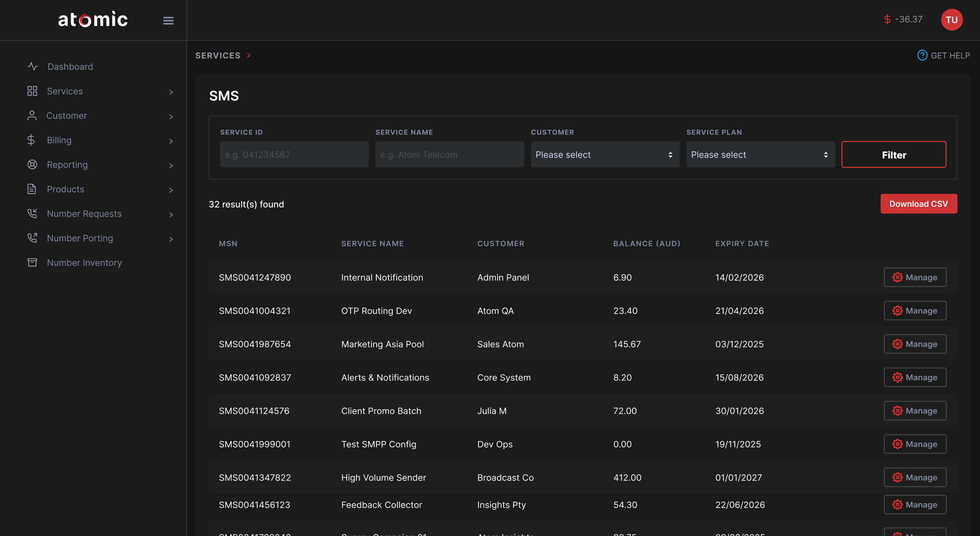Expand the Services sidebar chevron
The height and width of the screenshot is (536, 980).
click(x=171, y=92)
